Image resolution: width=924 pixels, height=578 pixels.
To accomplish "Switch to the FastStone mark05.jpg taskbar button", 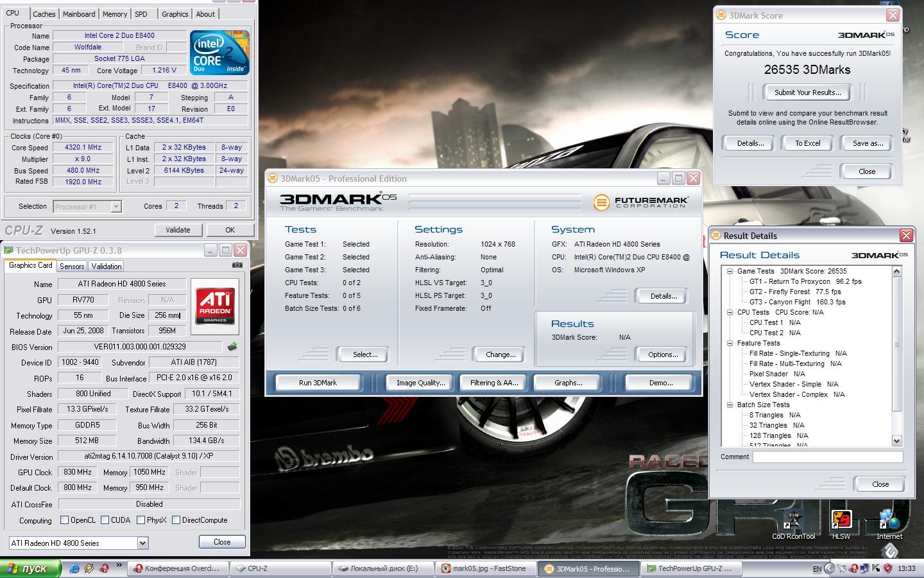I will [486, 568].
